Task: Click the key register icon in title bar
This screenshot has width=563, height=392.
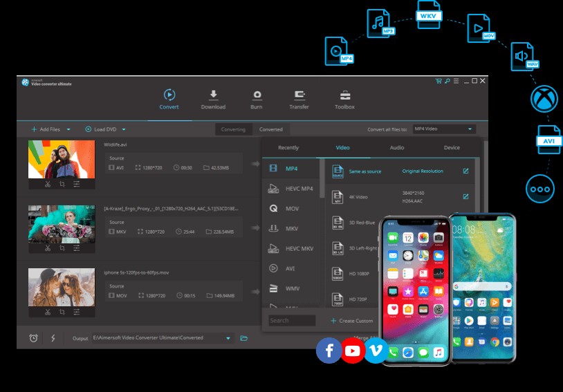Action: coord(447,81)
